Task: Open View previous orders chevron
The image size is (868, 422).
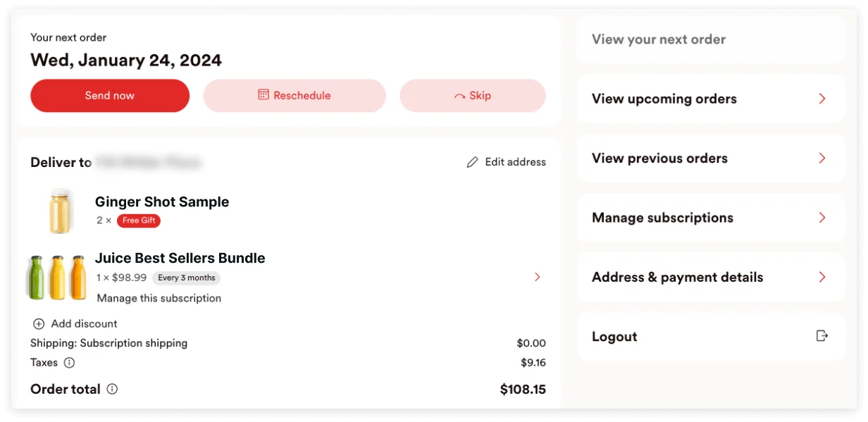Action: click(x=821, y=158)
